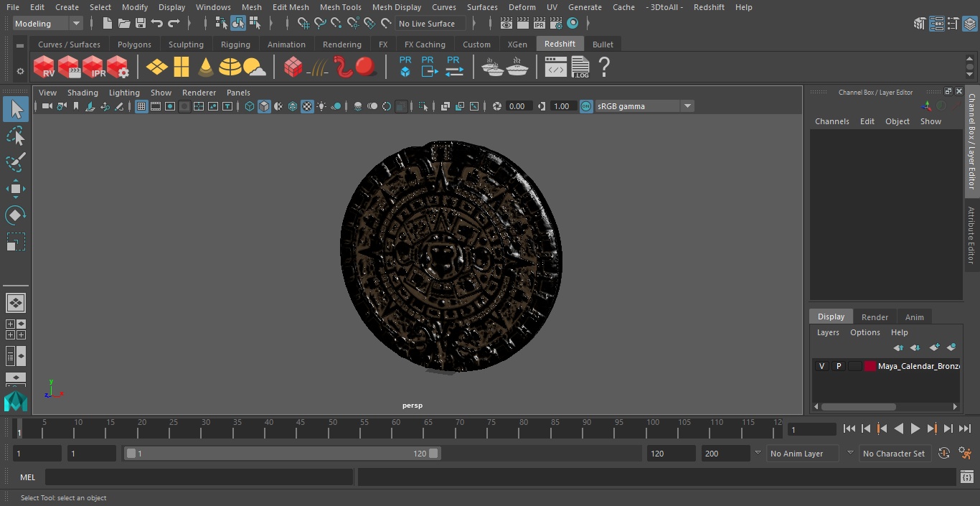
Task: Open the Redshift log file icon
Action: (580, 67)
